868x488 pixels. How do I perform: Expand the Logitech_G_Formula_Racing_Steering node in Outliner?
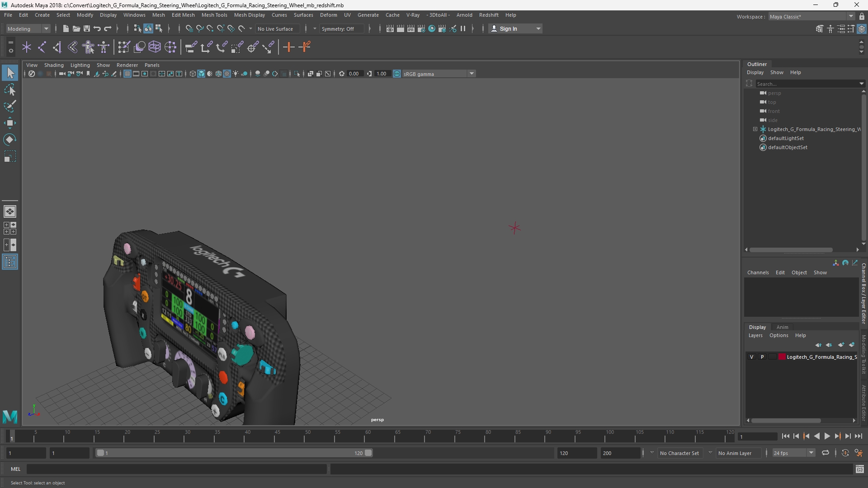pos(755,129)
